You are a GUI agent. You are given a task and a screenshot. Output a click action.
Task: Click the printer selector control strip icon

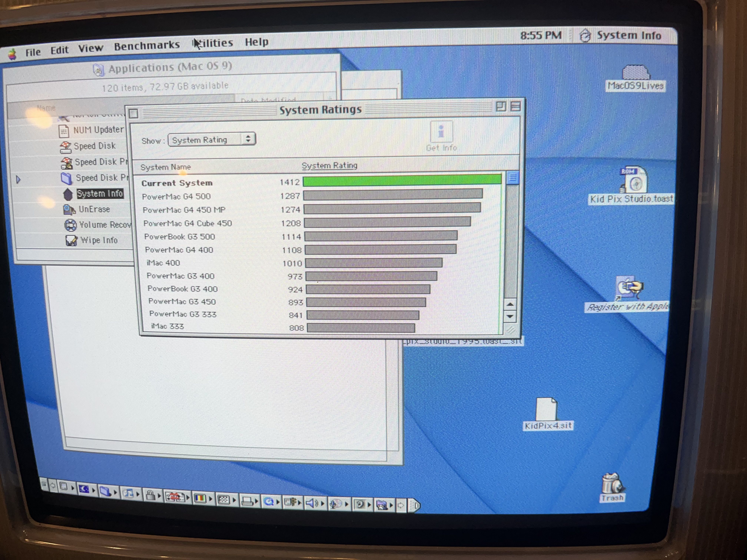point(247,502)
